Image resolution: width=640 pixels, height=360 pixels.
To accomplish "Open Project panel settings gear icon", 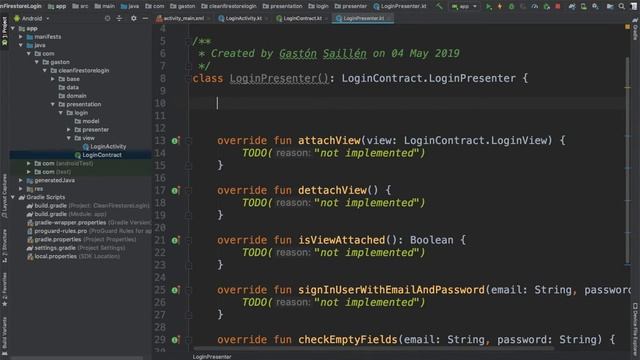I will point(133,18).
